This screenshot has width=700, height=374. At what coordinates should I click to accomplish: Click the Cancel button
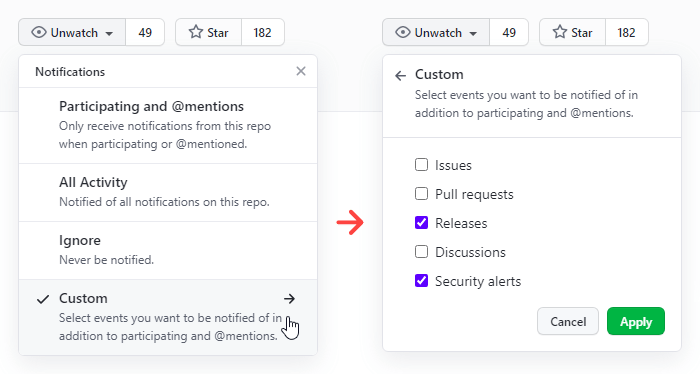(568, 321)
